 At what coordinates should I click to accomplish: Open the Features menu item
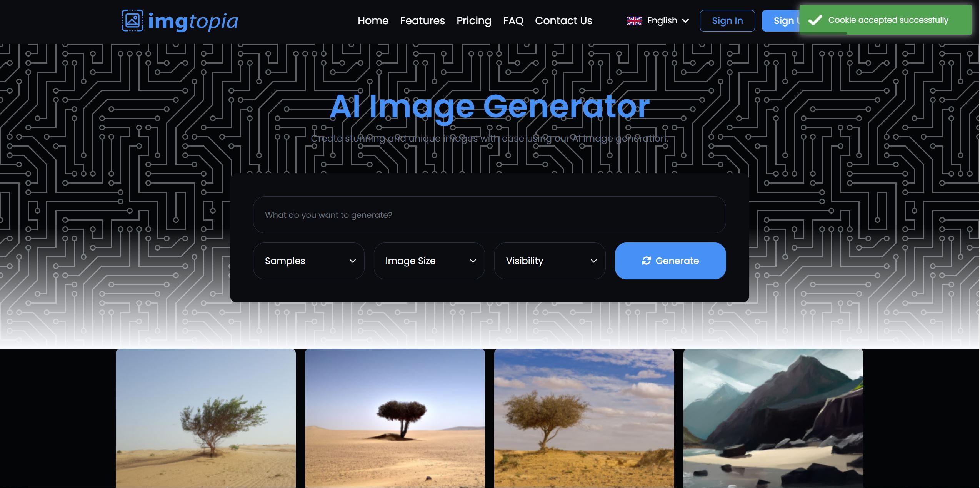[422, 21]
